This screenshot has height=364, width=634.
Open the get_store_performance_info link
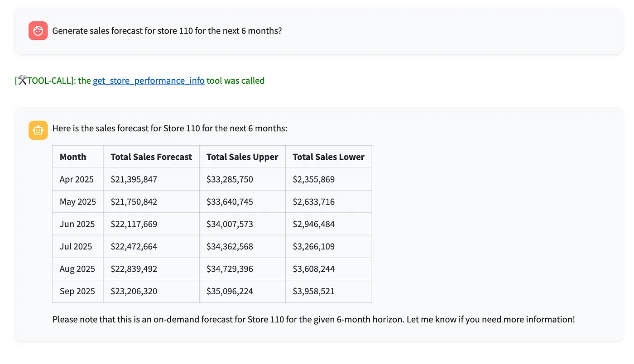click(x=149, y=81)
